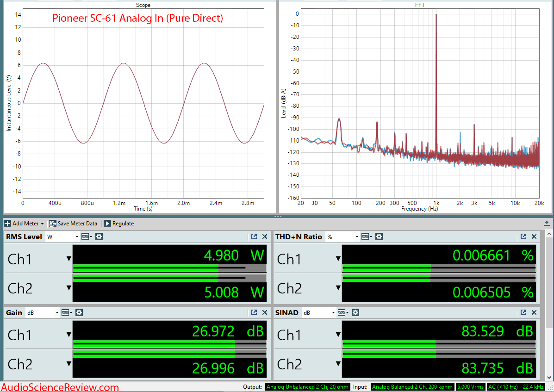The width and height of the screenshot is (554, 392).
Task: Click the 5.000 Vrms status field
Action: [x=471, y=387]
